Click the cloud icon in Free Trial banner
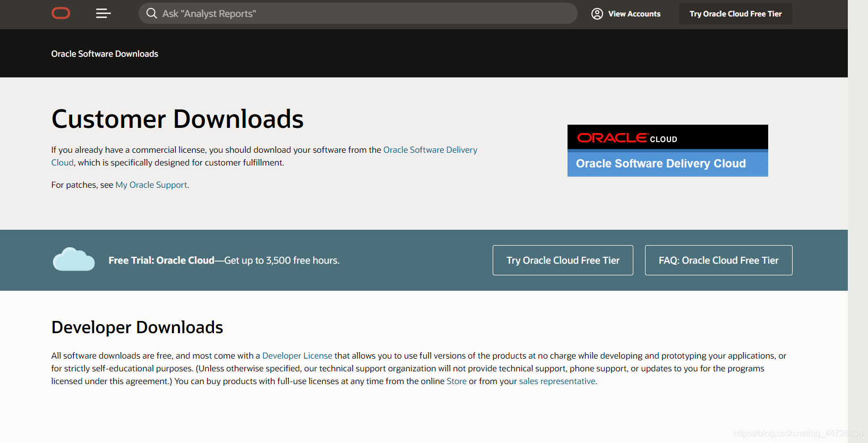Viewport: 868px width, 443px height. 74,259
